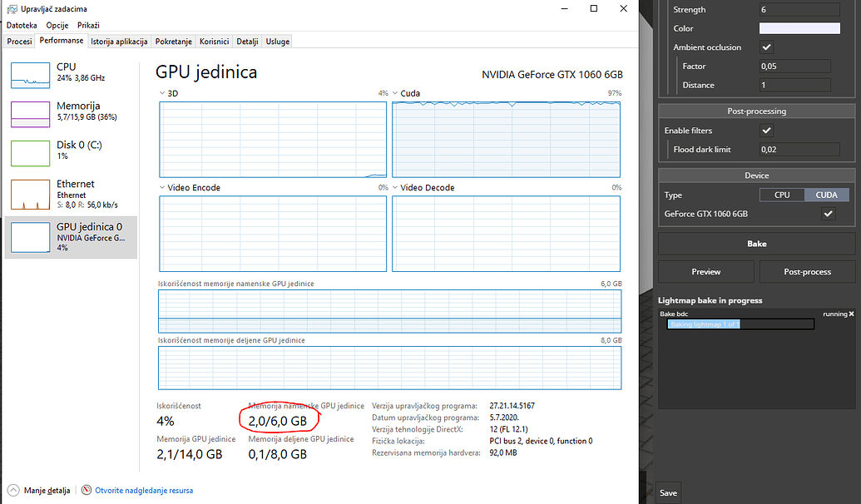Image resolution: width=861 pixels, height=504 pixels.
Task: Open the light Color swatch picker
Action: click(799, 28)
